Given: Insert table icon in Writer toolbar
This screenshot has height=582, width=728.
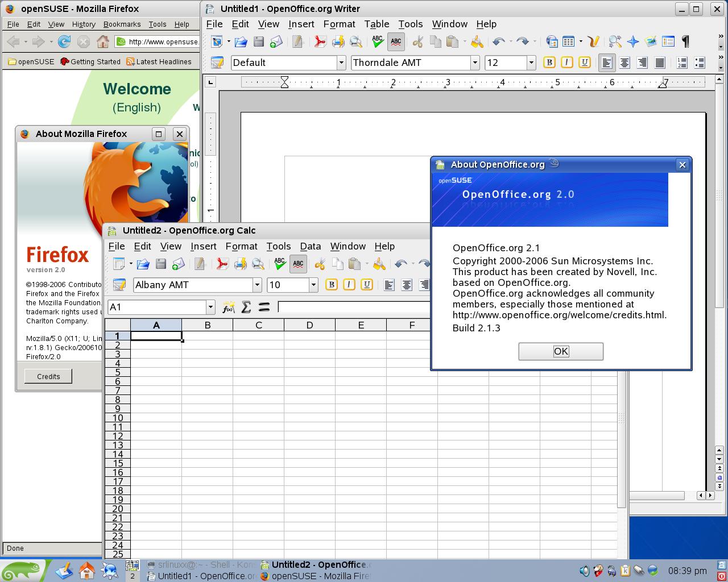Looking at the screenshot, I should pyautogui.click(x=568, y=41).
